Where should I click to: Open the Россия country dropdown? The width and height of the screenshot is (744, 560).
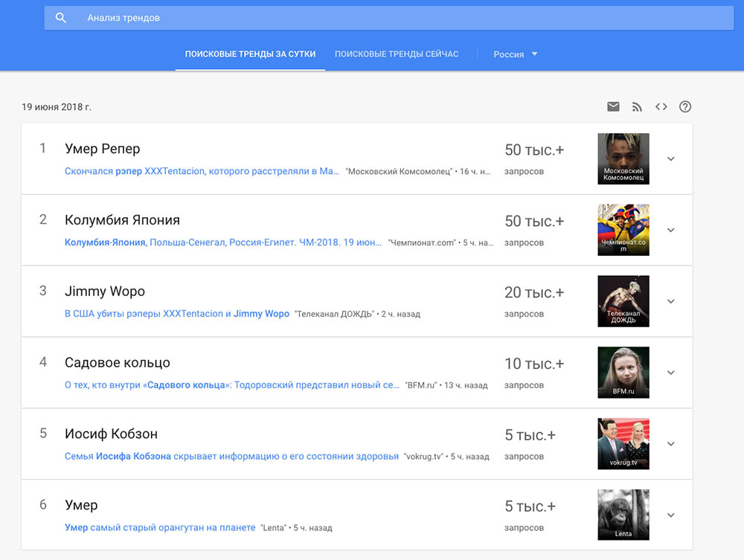[x=515, y=54]
